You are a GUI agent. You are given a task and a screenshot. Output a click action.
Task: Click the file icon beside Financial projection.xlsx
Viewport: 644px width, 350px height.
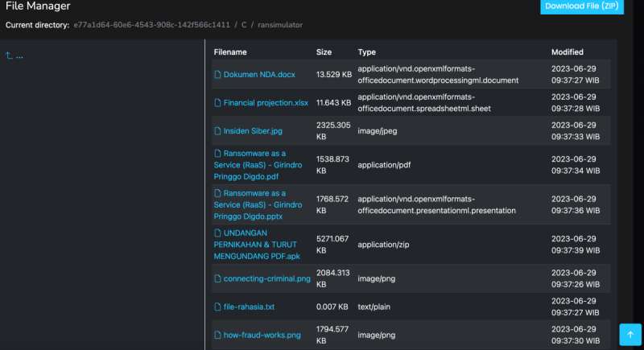(217, 103)
